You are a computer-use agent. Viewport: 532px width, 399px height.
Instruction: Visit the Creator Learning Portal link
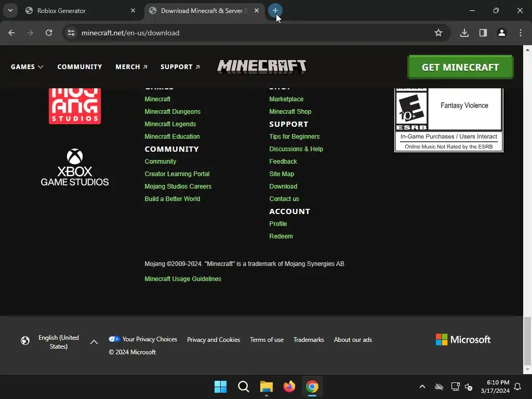177,174
